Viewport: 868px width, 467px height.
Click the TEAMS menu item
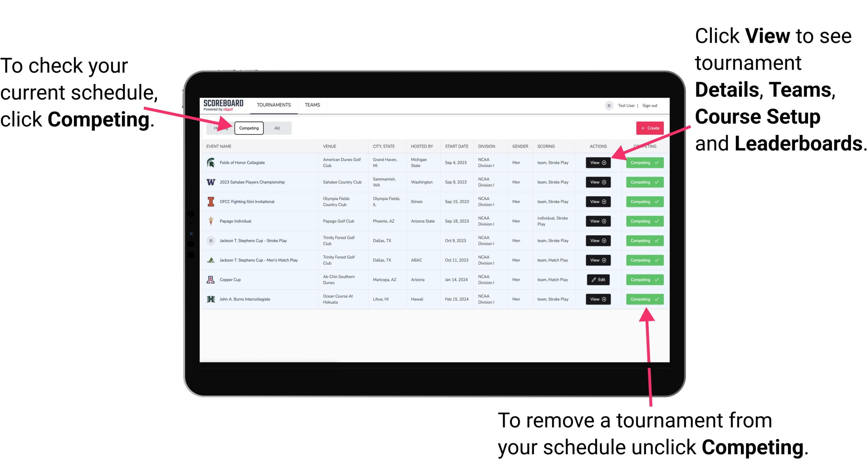pyautogui.click(x=313, y=105)
